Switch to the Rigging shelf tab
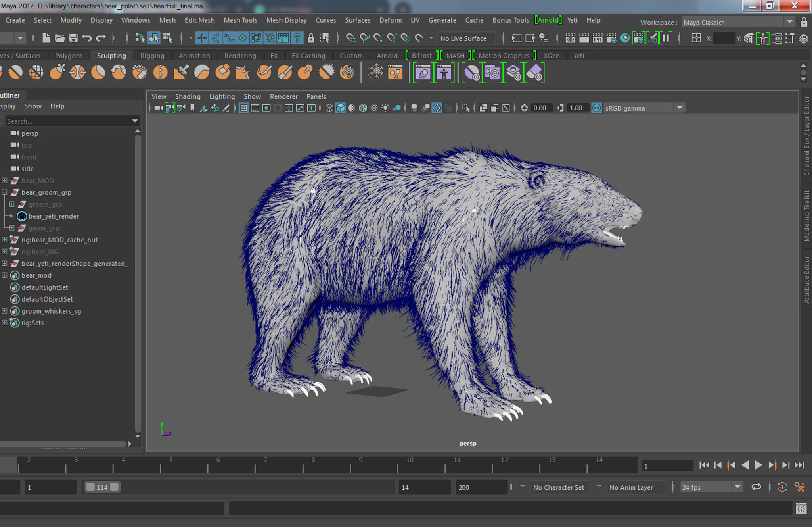 click(x=152, y=56)
